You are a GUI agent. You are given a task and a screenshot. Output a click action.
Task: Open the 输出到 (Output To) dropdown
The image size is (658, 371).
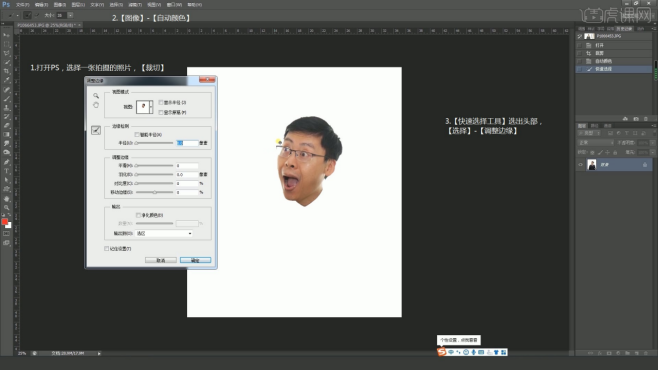click(164, 233)
